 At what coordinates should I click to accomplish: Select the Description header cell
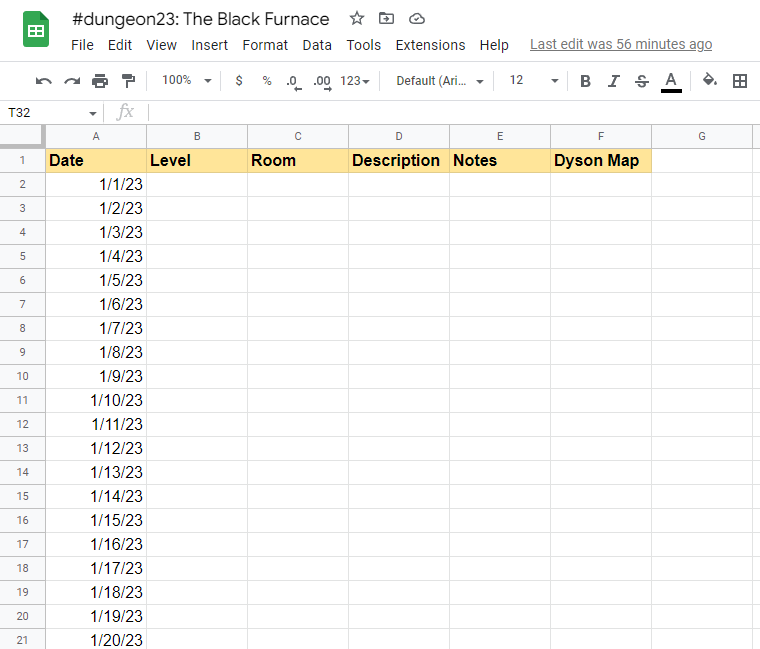click(399, 160)
